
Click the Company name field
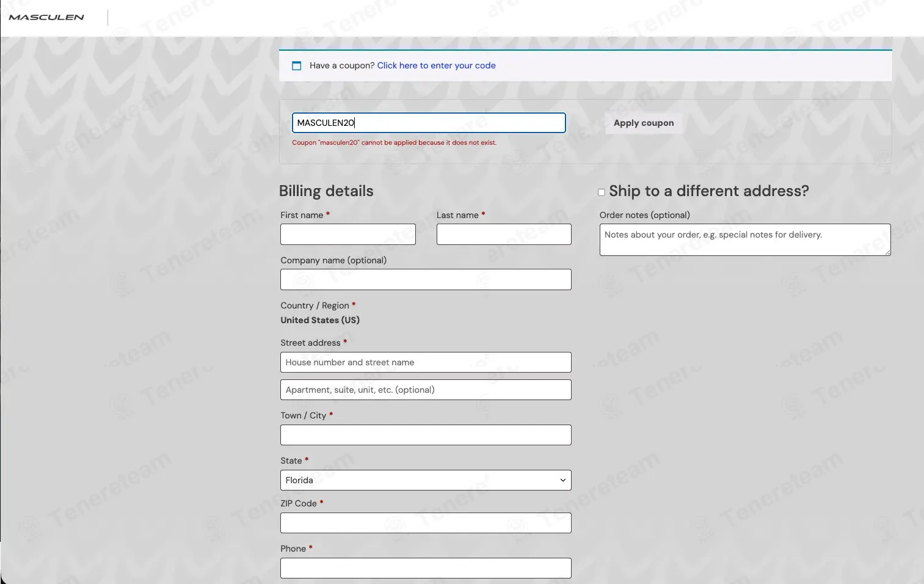(x=426, y=280)
